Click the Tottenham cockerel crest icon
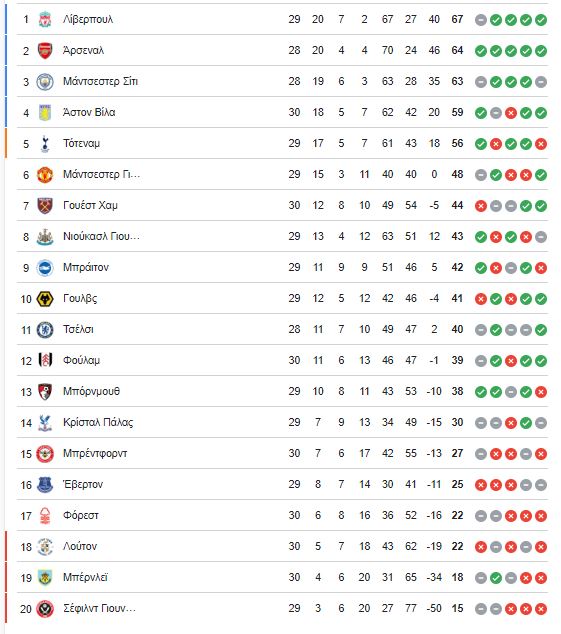561x634 pixels. point(45,144)
